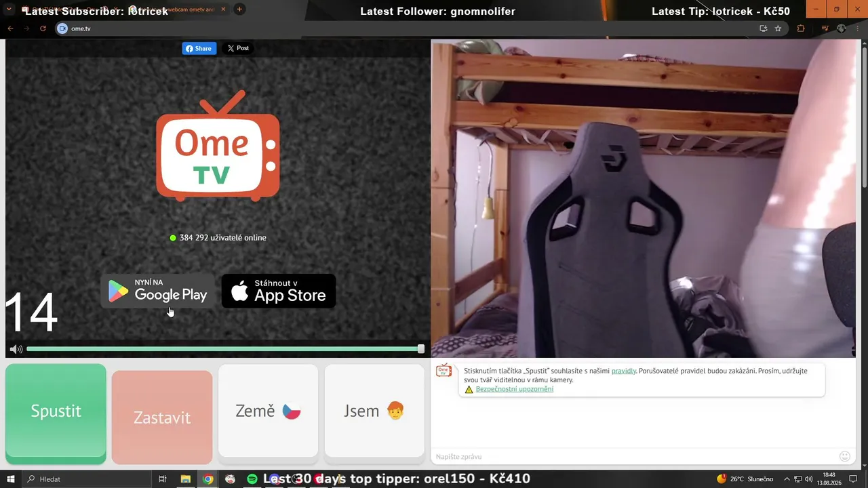Expand the hidden system tray icons
This screenshot has height=488, width=868.
tap(787, 479)
